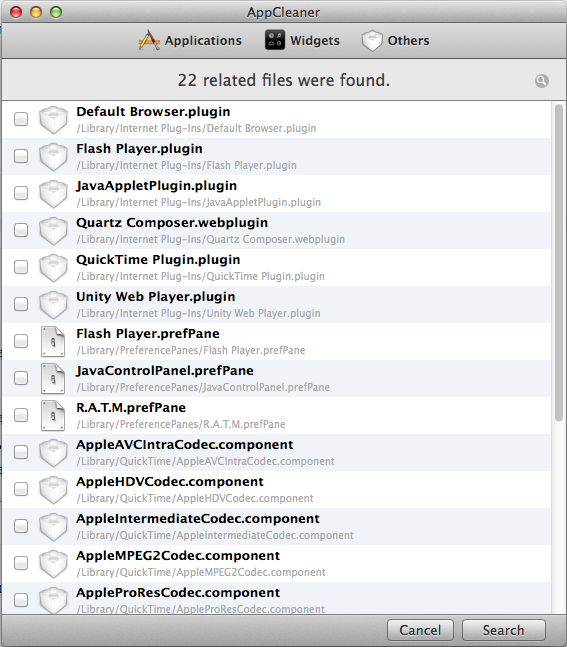Select the AppleHDVCodec.component icon
The image size is (567, 647).
coord(53,490)
